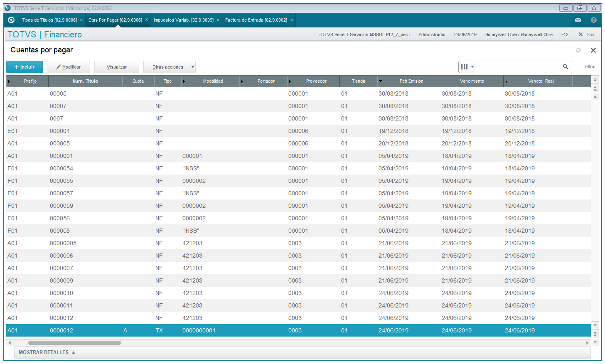
Task: Click the Fch Emision sort arrow
Action: click(380, 81)
